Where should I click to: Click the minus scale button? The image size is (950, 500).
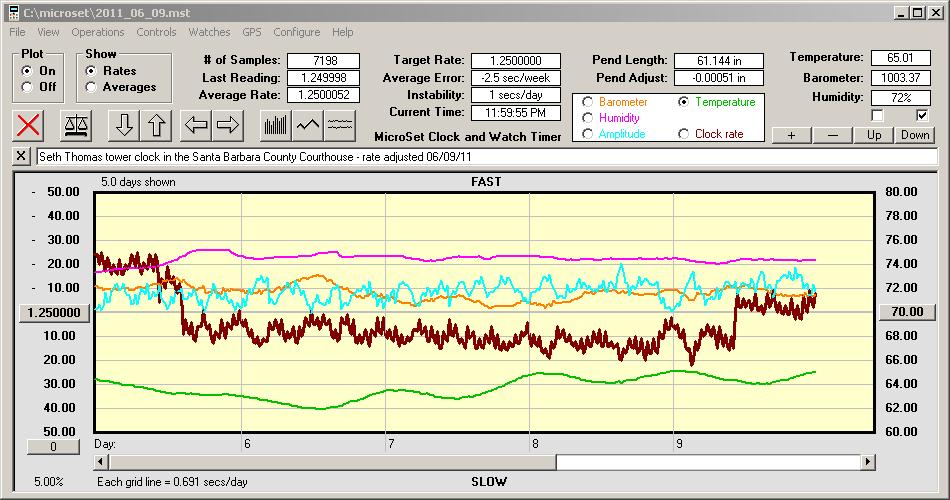(832, 135)
